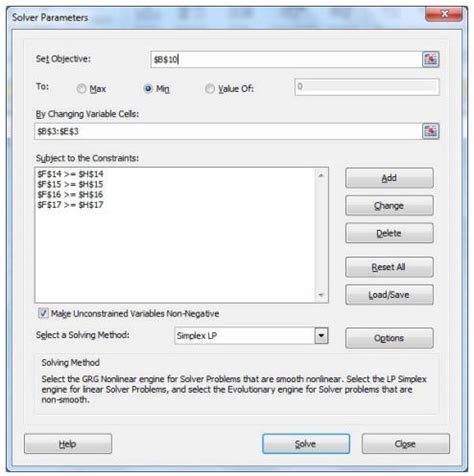Click the Delete constraint button
Image resolution: width=474 pixels, height=476 pixels.
389,233
